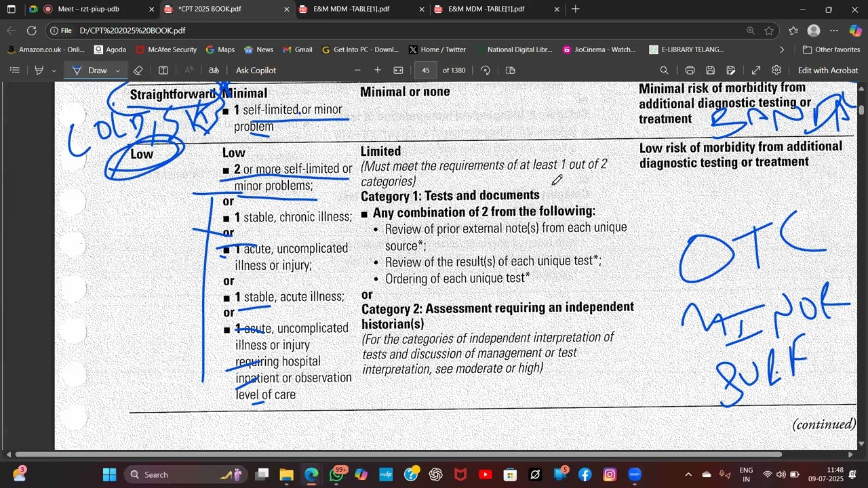Open the Gmail bookmark
868x488 pixels.
click(297, 49)
